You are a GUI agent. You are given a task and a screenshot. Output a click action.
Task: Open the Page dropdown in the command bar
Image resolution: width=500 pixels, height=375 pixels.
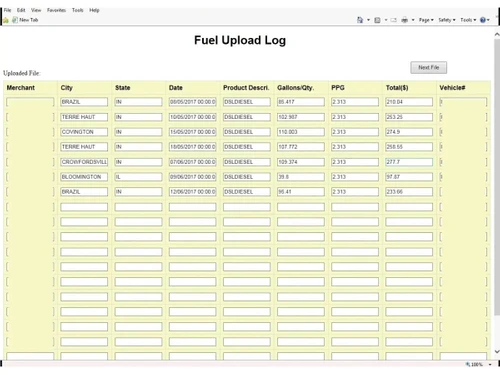[x=426, y=20]
